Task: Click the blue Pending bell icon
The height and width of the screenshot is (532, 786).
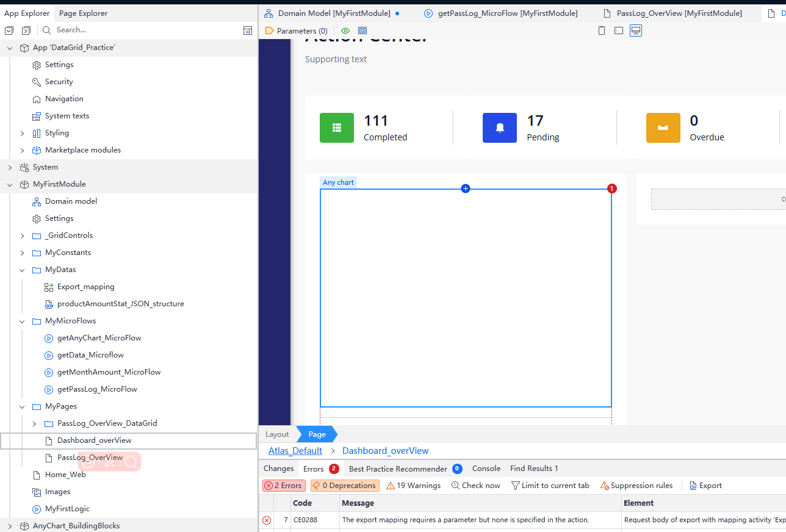Action: tap(500, 128)
